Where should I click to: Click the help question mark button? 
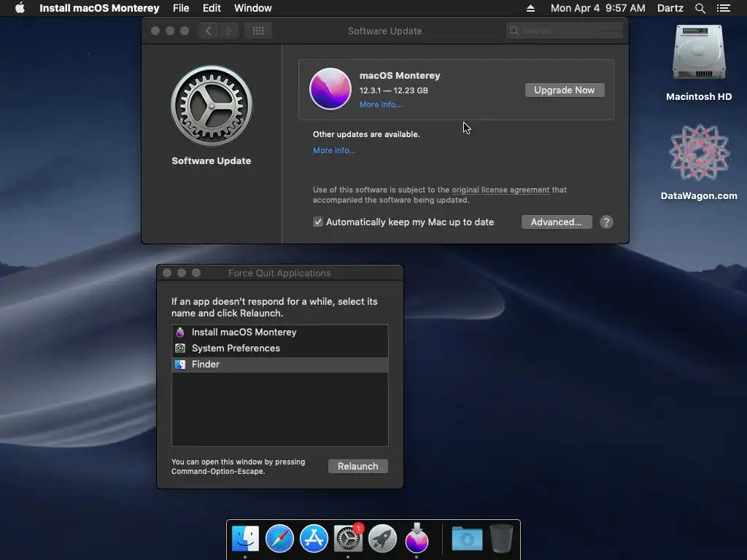[x=606, y=222]
